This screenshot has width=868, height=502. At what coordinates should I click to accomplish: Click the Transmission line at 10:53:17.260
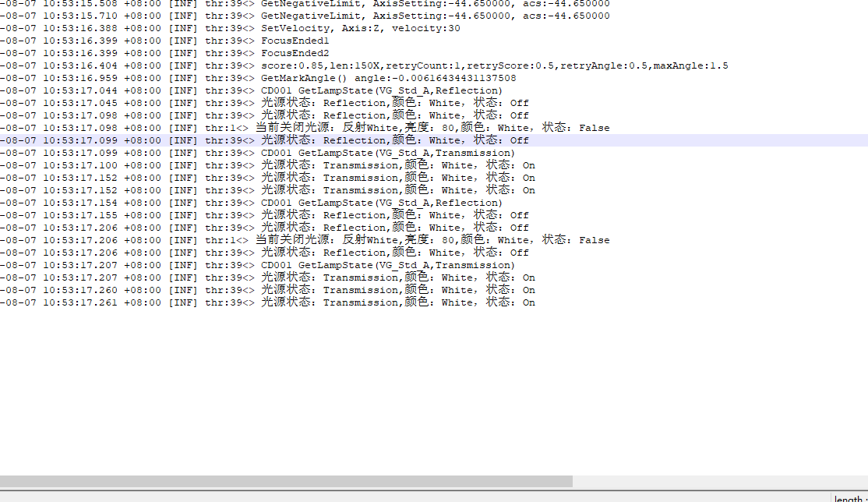pos(397,290)
